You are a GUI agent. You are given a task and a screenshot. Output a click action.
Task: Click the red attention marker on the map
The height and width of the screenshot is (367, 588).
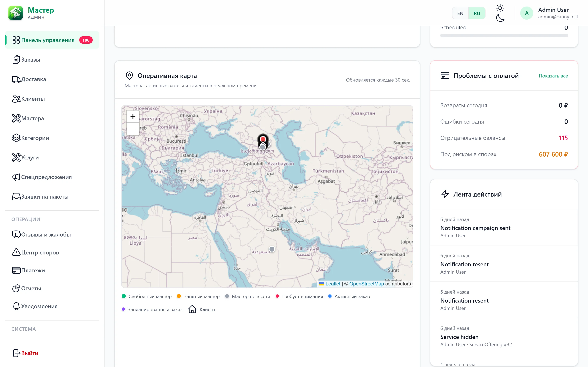coord(263,139)
